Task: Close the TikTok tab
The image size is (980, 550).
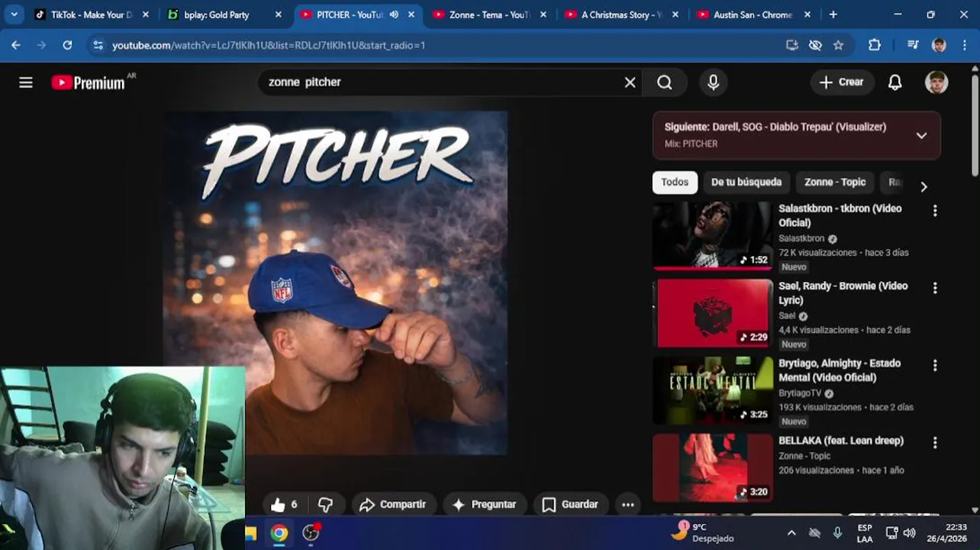Action: [146, 15]
